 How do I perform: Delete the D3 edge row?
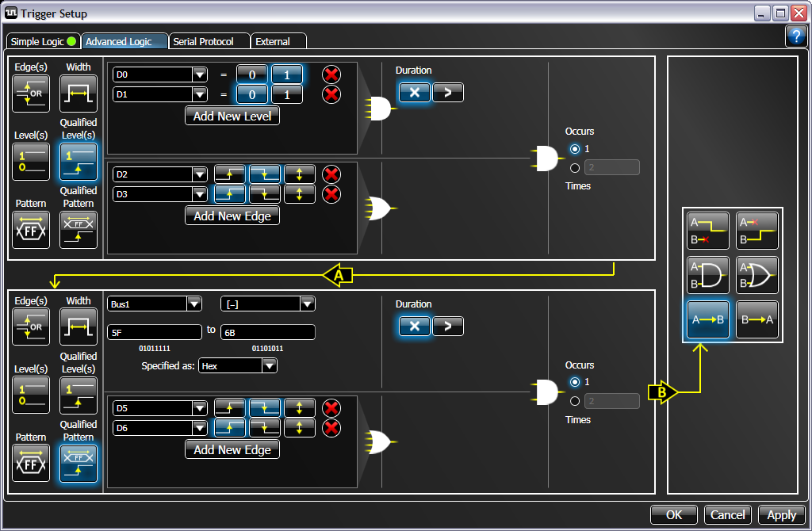point(331,194)
